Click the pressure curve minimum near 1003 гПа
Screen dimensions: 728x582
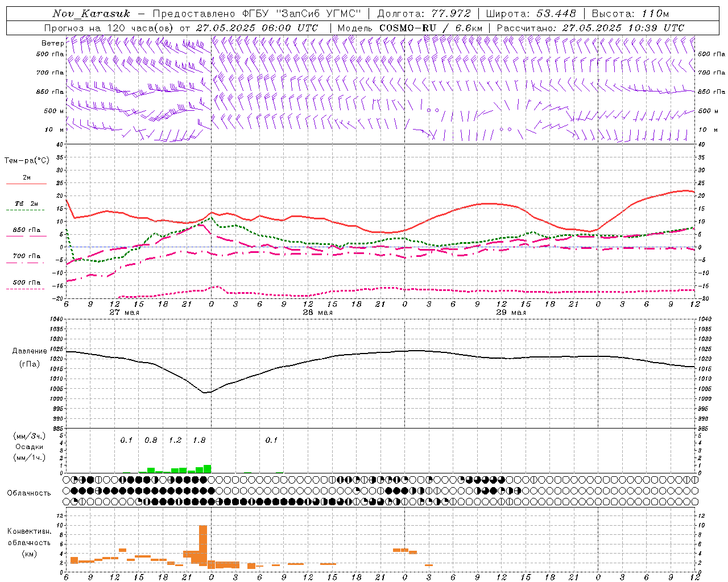click(x=205, y=392)
